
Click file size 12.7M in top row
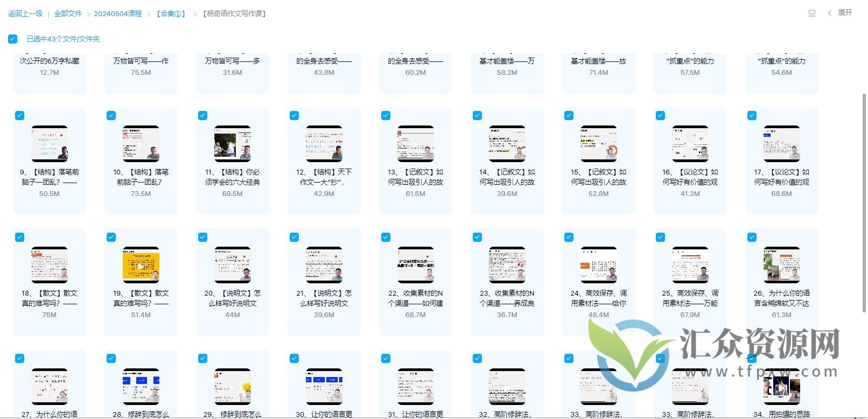[50, 72]
